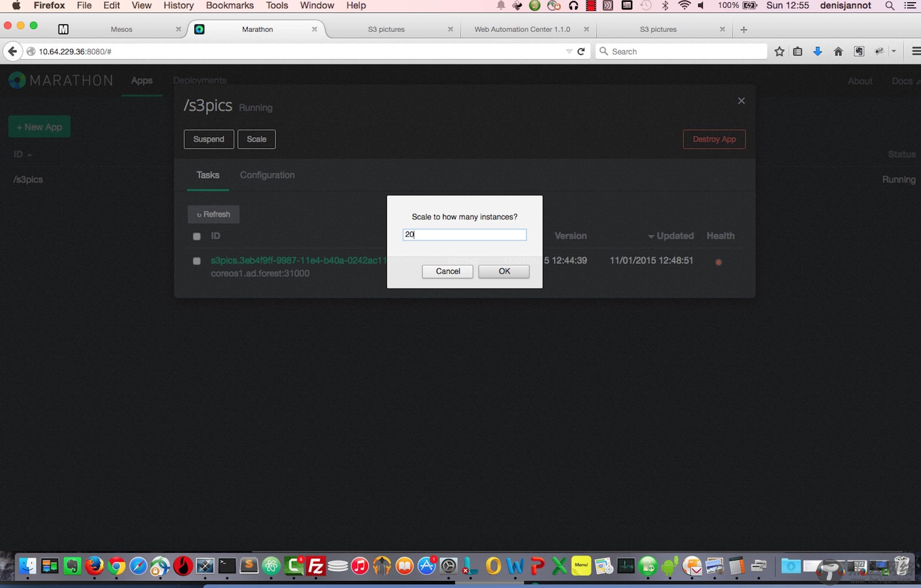Click the instance count input field

465,234
